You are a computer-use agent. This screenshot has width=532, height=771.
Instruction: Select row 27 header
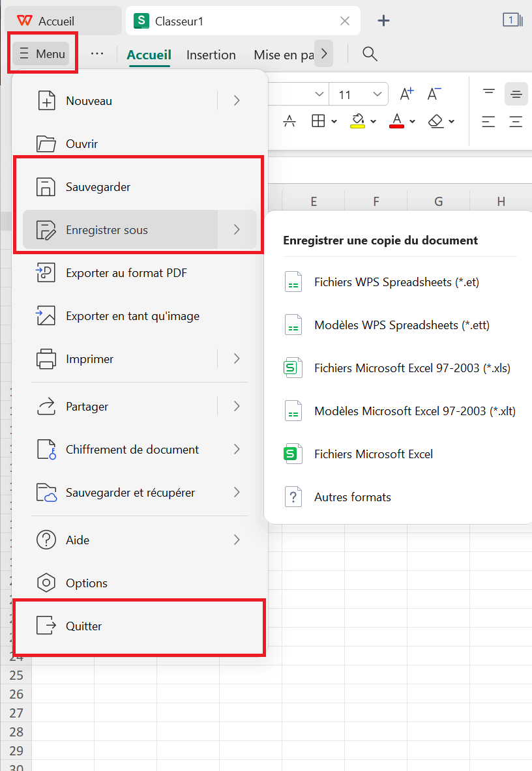pos(16,713)
